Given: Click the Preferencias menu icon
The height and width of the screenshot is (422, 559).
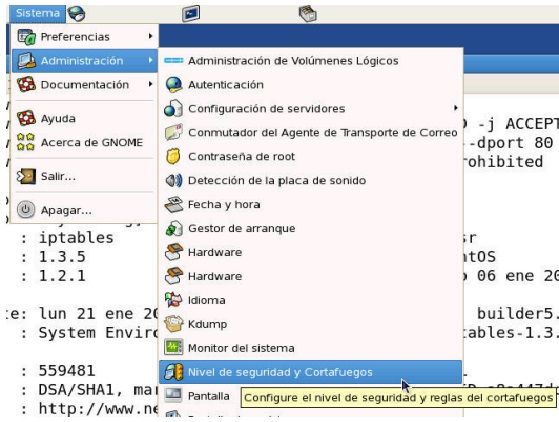Looking at the screenshot, I should [x=27, y=37].
